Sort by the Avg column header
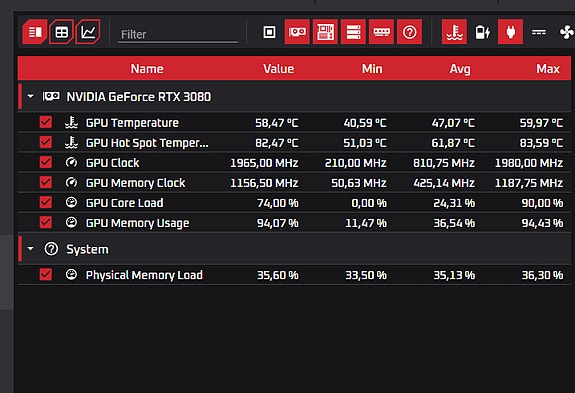This screenshot has width=575, height=393. pos(460,69)
